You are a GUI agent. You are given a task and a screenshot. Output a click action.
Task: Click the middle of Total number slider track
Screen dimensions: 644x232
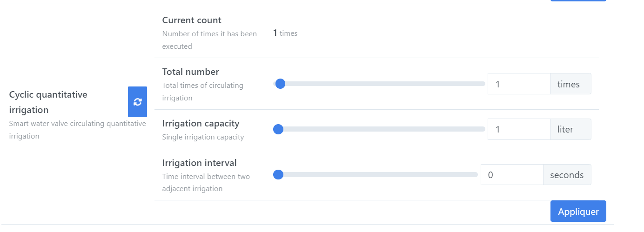click(379, 84)
